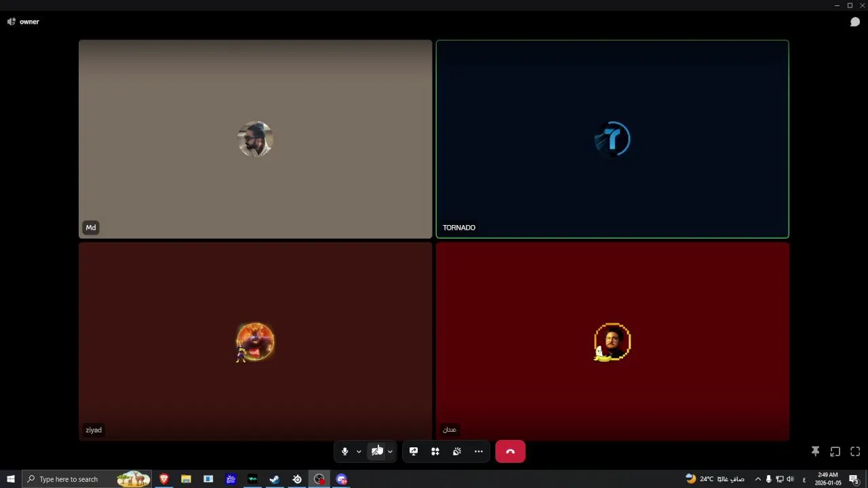Screen dimensions: 868x488
Task: Open OBS Studio from taskbar
Action: coord(319,479)
